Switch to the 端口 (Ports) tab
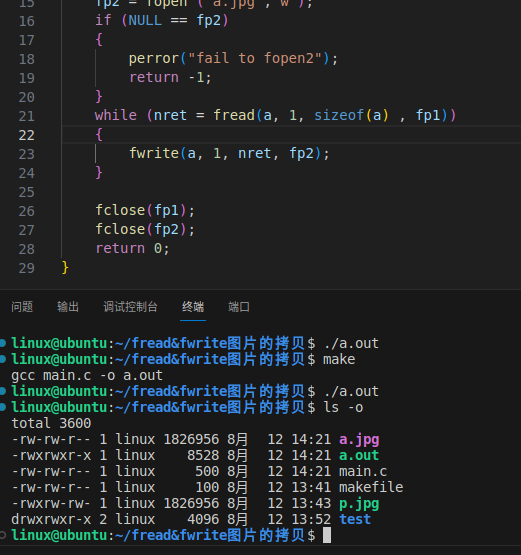 [x=239, y=307]
